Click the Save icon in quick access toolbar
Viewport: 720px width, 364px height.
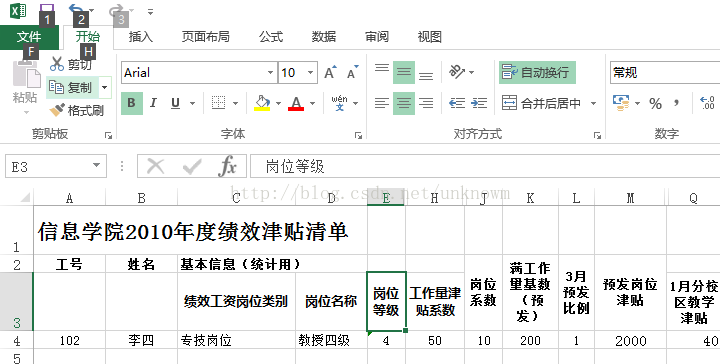click(x=47, y=10)
